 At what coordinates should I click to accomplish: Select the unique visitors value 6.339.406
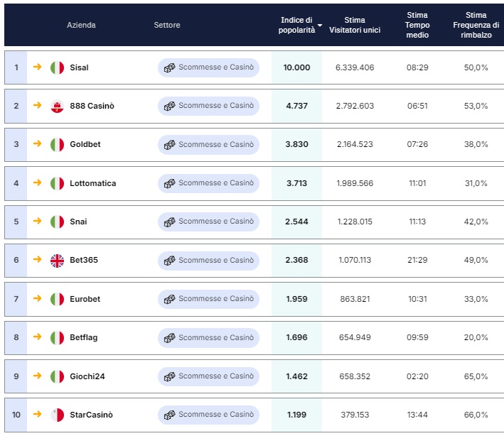(355, 67)
